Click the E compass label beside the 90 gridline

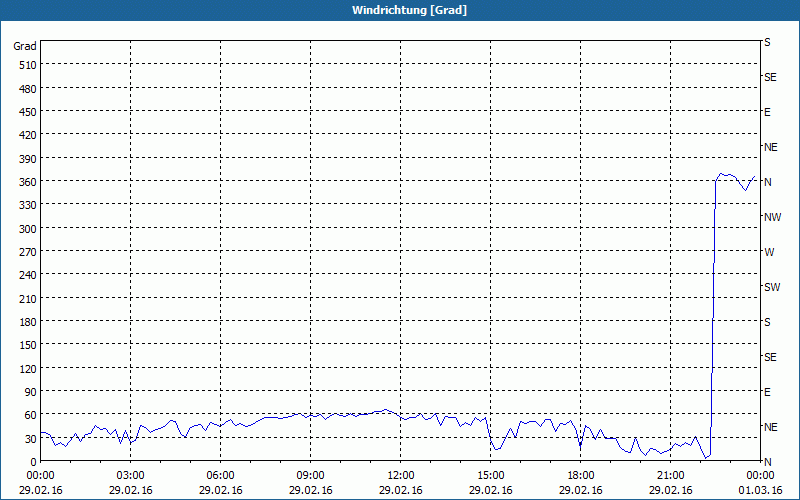pyautogui.click(x=767, y=392)
